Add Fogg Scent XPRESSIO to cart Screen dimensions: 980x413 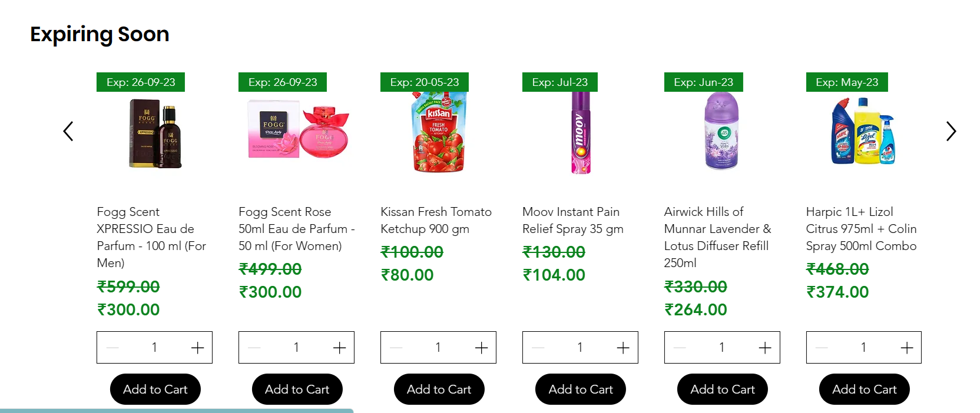[x=155, y=389]
